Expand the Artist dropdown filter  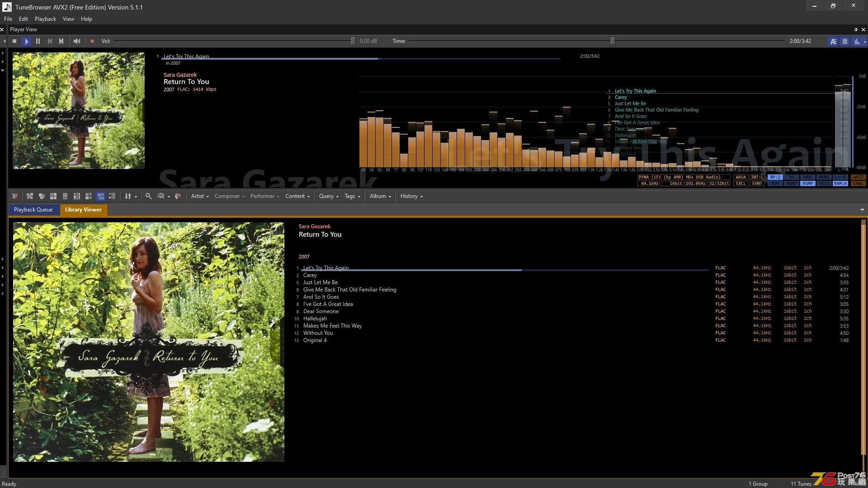pos(200,196)
